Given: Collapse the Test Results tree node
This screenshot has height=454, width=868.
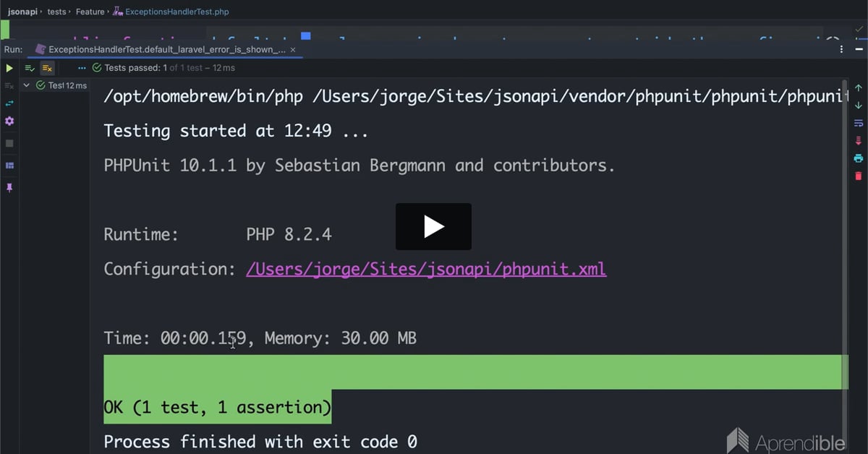Looking at the screenshot, I should pyautogui.click(x=27, y=85).
